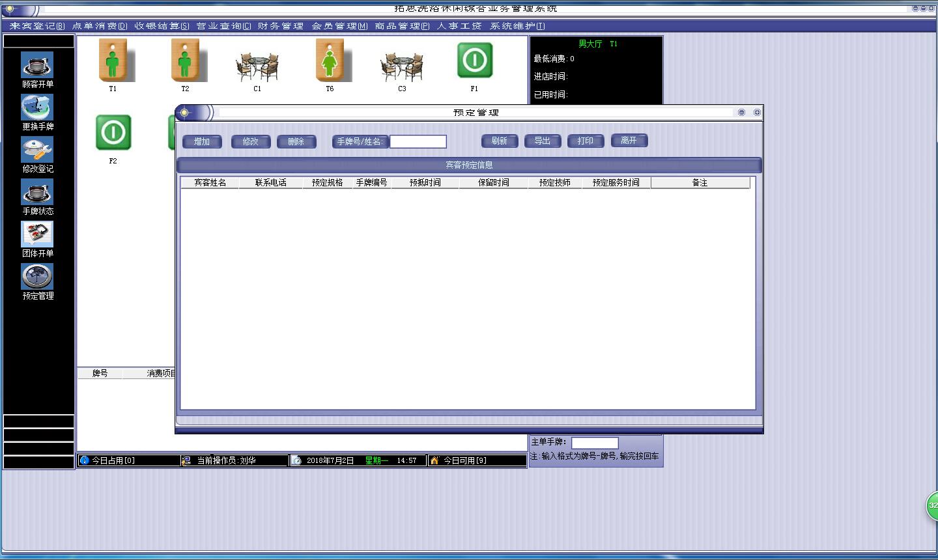Click the 2018年7月2日 date in status bar
Viewport: 938px width, 560px height.
click(x=330, y=460)
